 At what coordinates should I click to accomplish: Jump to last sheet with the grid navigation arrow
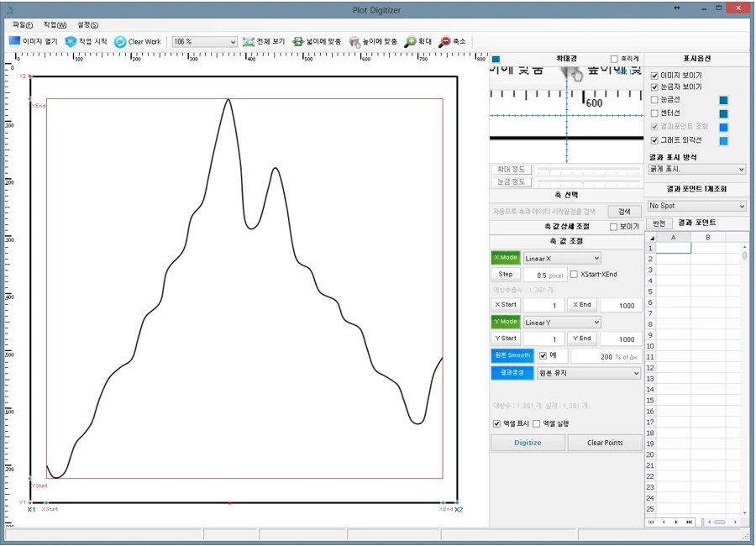coord(690,522)
